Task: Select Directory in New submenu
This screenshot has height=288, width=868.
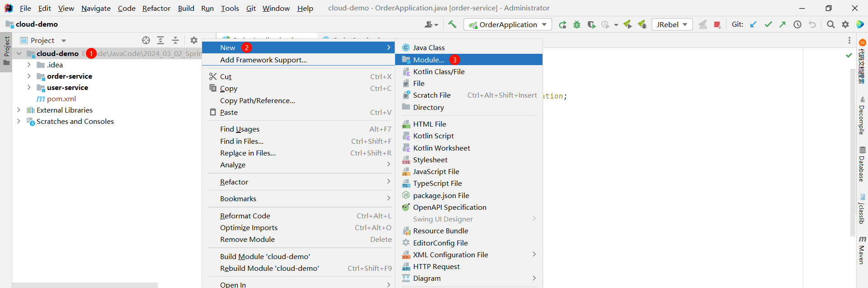Action: point(469,107)
